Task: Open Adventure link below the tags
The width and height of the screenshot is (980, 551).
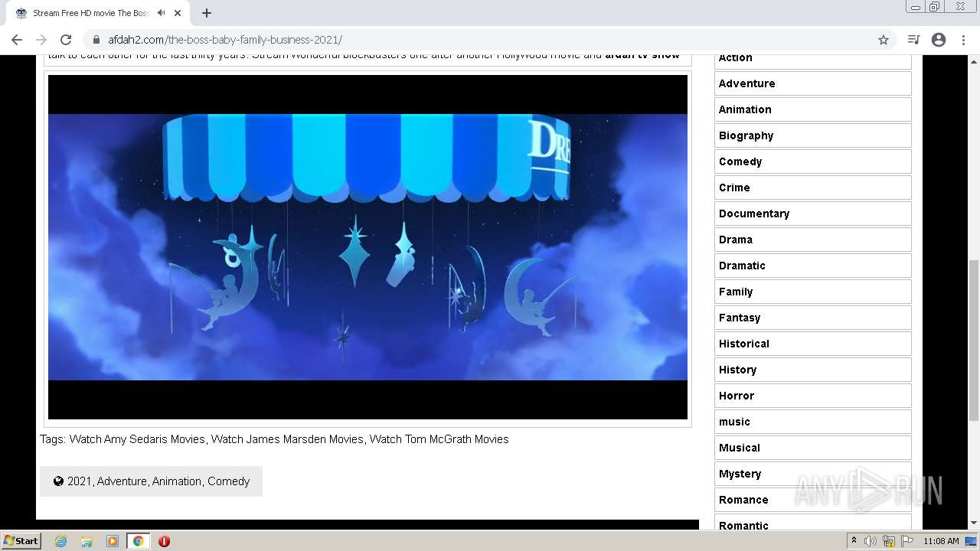Action: pos(122,481)
